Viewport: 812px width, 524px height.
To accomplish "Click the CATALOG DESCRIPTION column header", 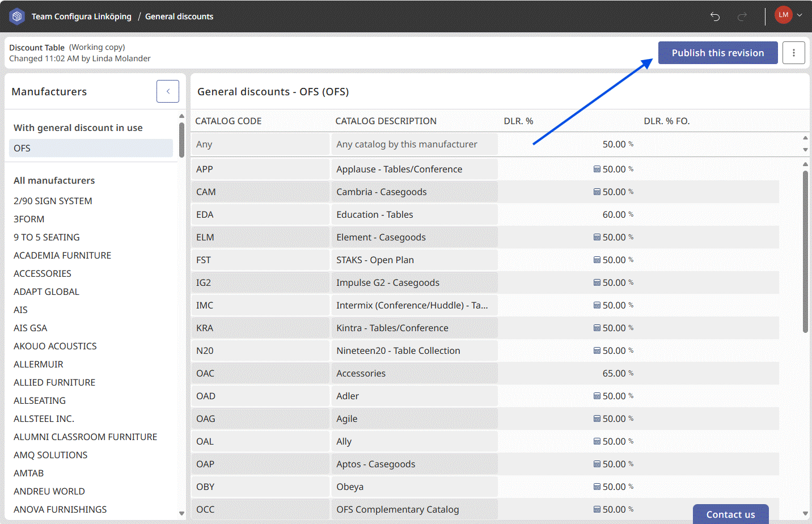I will [x=386, y=121].
